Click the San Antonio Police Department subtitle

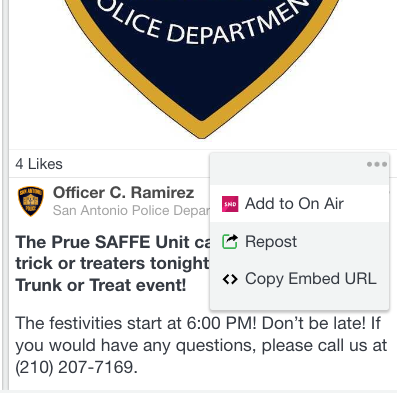point(131,210)
